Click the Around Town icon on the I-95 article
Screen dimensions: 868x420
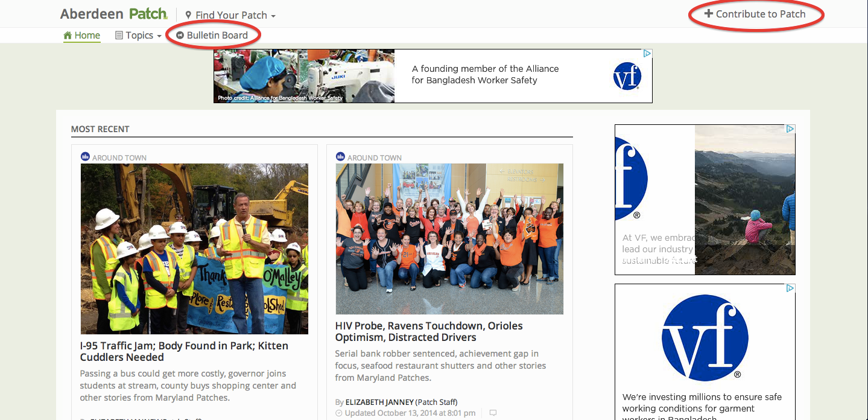(x=85, y=156)
